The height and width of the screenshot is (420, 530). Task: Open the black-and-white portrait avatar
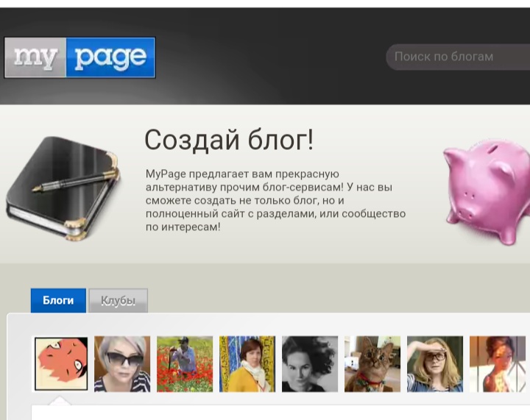coord(310,364)
